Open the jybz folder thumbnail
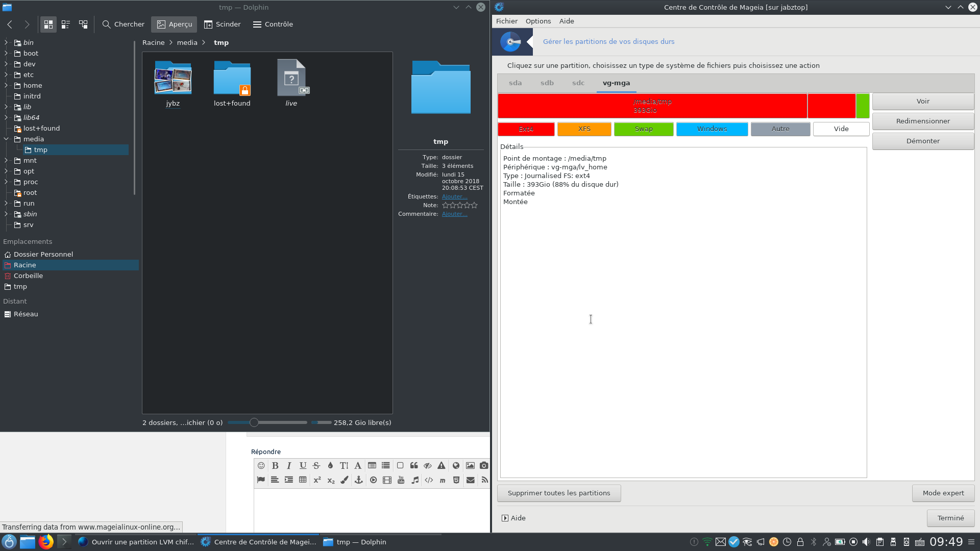 click(x=173, y=79)
